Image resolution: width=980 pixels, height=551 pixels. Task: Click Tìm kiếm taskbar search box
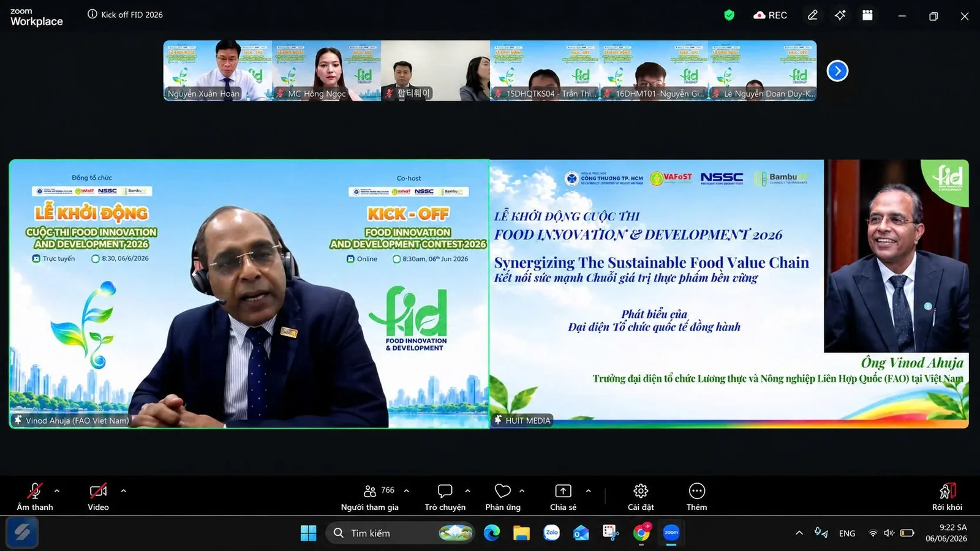pyautogui.click(x=401, y=533)
